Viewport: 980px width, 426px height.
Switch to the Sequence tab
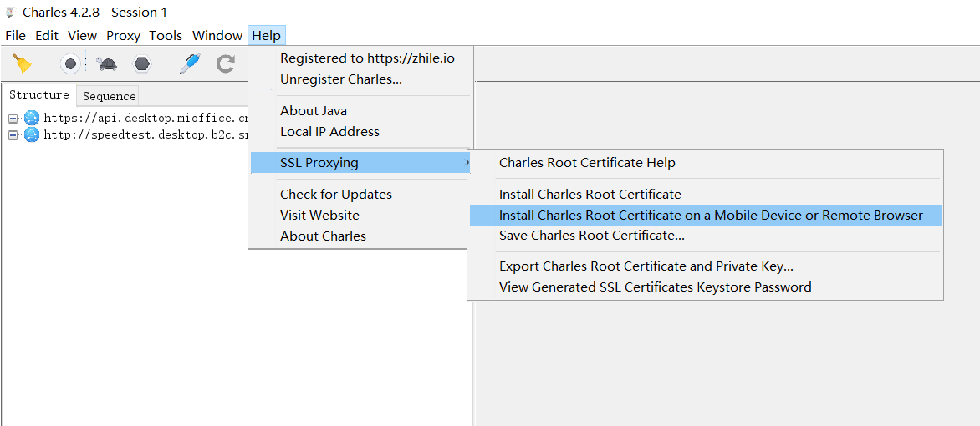tap(109, 96)
